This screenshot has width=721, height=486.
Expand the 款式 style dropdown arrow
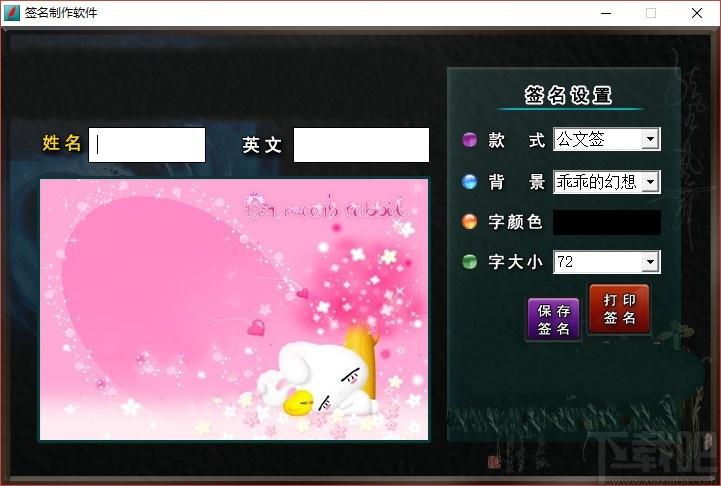650,139
